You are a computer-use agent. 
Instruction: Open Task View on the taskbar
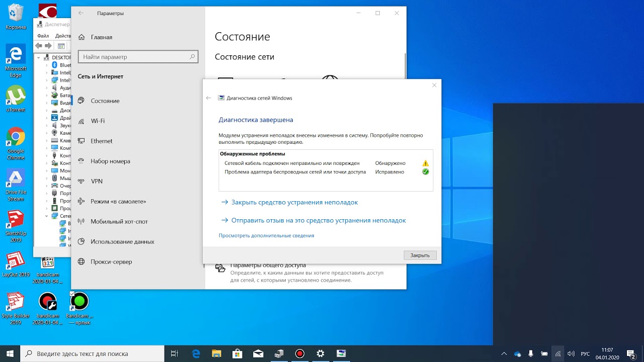coord(175,353)
